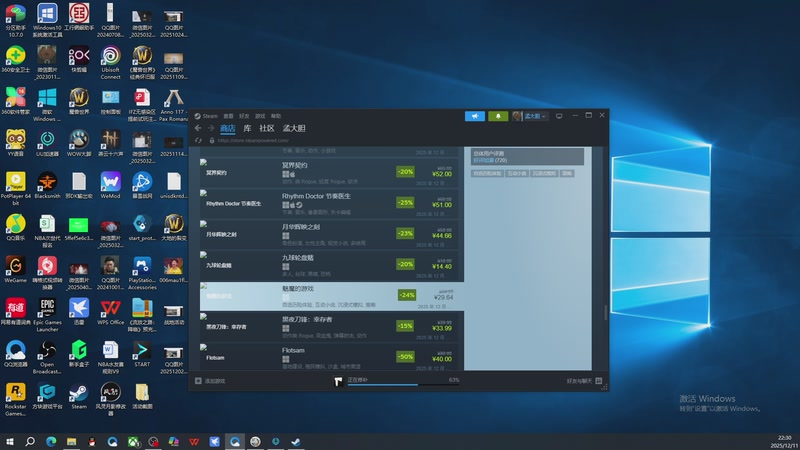The width and height of the screenshot is (800, 450).
Task: Open the 黑夜刀锋：幸存者 game listing
Action: [330, 327]
